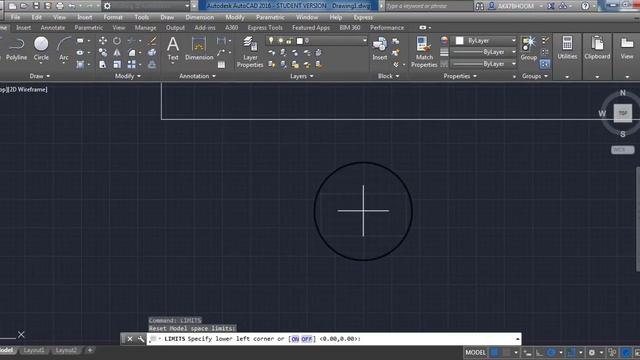Select the Dimension annotation tool

[x=199, y=48]
